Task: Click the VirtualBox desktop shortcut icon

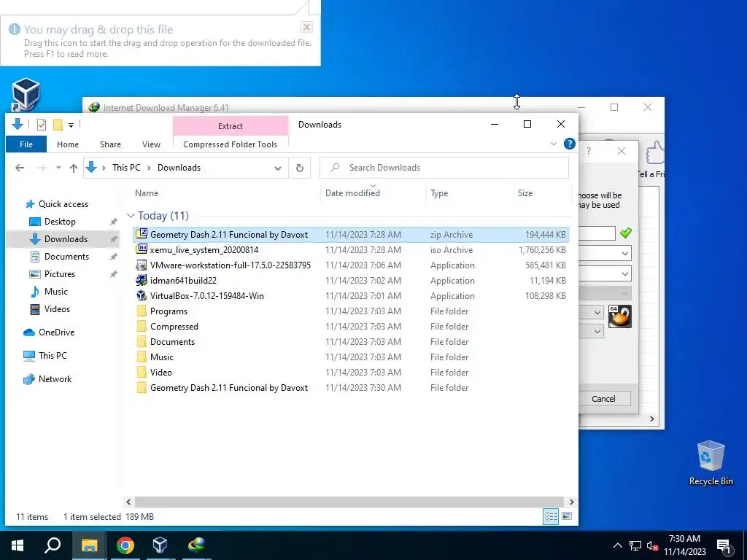Action: point(26,94)
